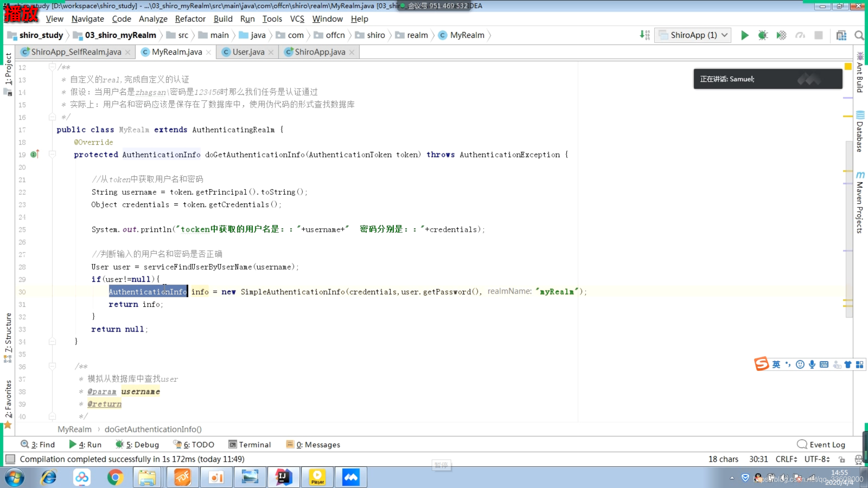The image size is (868, 488).
Task: Click doGetAuthenticationInfo() in the bottom breadcrumb
Action: (x=153, y=429)
